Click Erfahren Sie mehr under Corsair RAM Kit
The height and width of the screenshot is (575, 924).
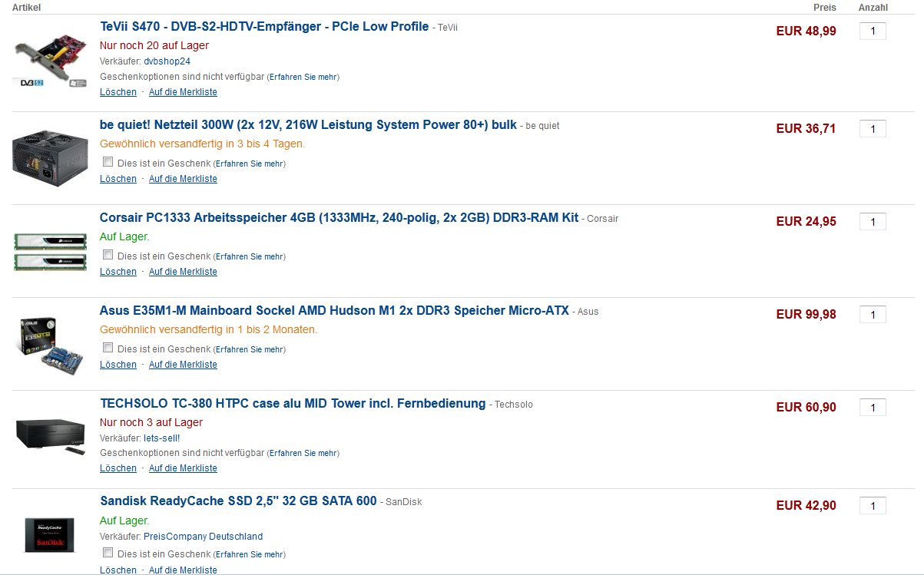tap(250, 256)
